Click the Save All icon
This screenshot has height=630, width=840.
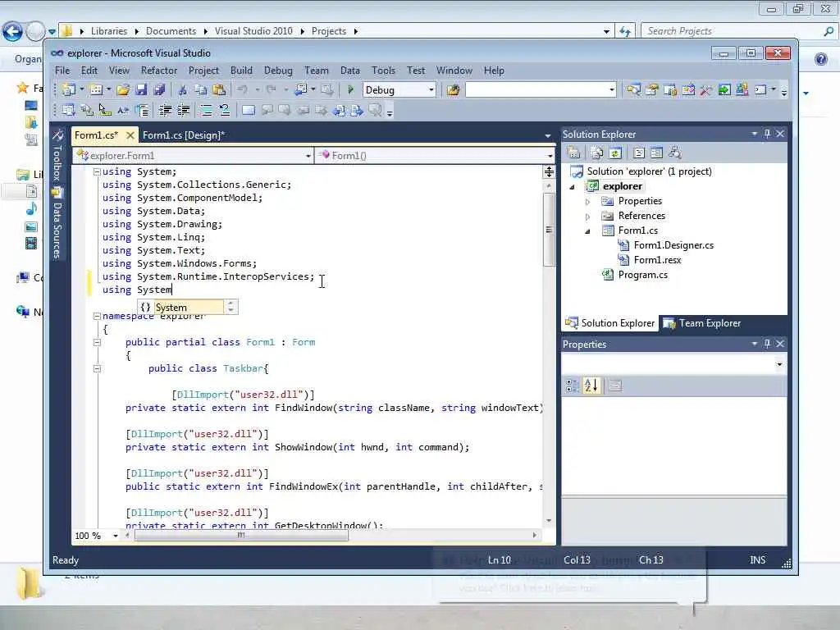[159, 90]
